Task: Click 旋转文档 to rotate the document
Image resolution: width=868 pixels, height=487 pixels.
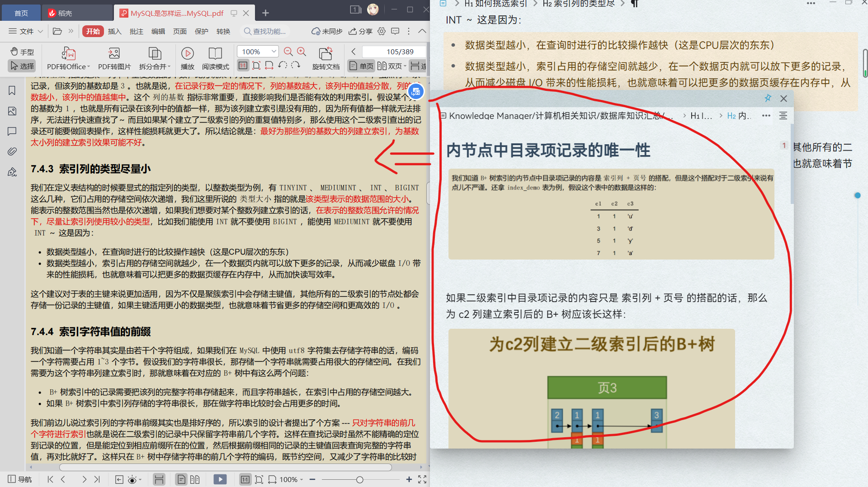Action: [x=325, y=58]
